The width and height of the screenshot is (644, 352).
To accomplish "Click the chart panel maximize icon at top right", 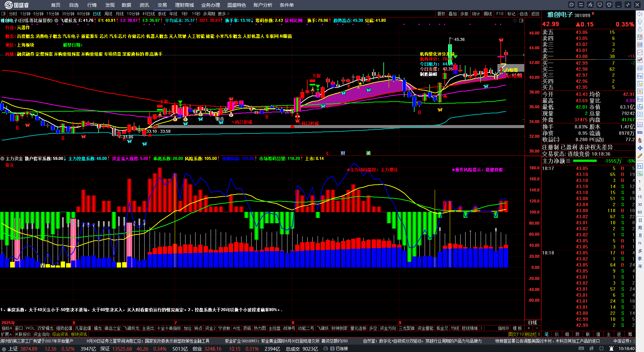I will click(521, 20).
